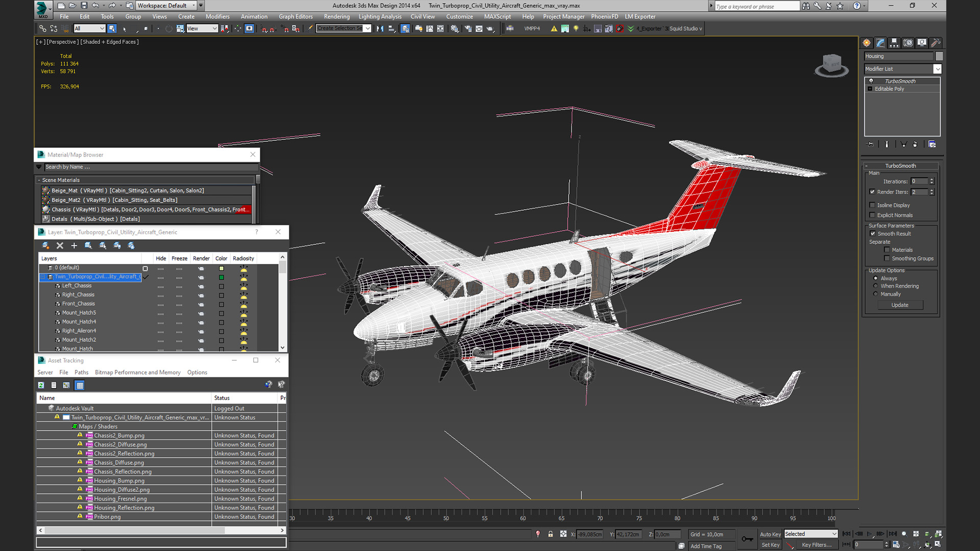Click the color swatch of Left_Chassis layer
The image size is (980, 551).
222,287
